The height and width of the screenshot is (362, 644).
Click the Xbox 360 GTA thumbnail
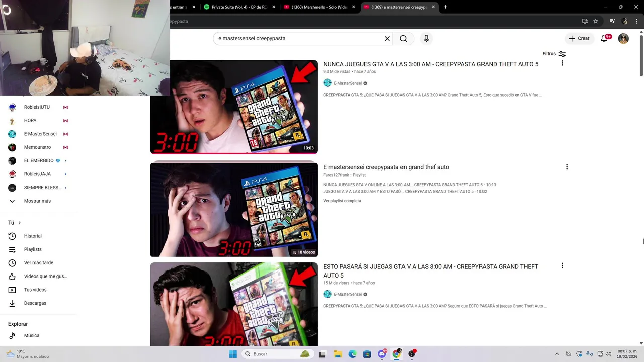[x=234, y=304]
